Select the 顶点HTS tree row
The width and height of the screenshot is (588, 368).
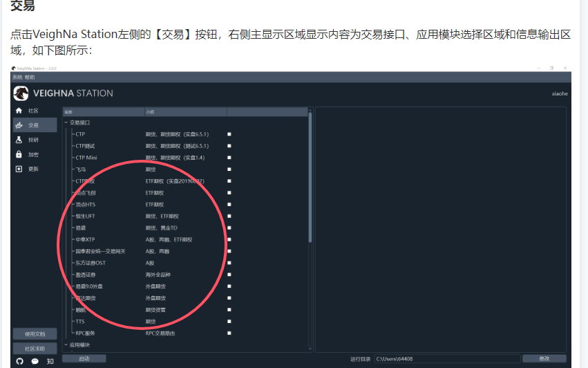coord(185,205)
